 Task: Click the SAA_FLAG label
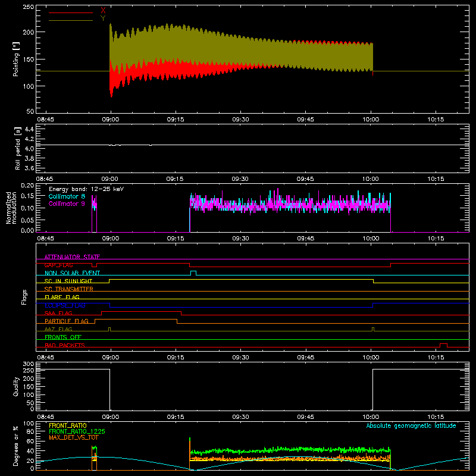pyautogui.click(x=58, y=313)
